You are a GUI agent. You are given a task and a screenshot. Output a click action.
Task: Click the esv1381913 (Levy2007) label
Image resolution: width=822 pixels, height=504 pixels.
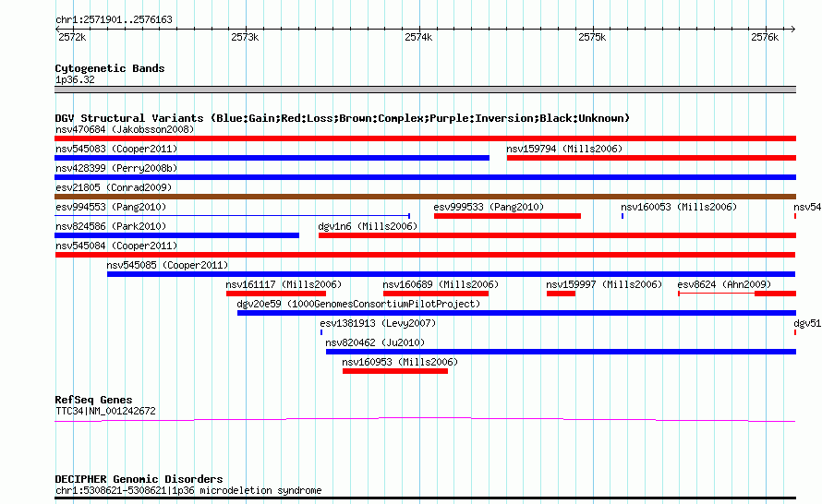pyautogui.click(x=378, y=323)
